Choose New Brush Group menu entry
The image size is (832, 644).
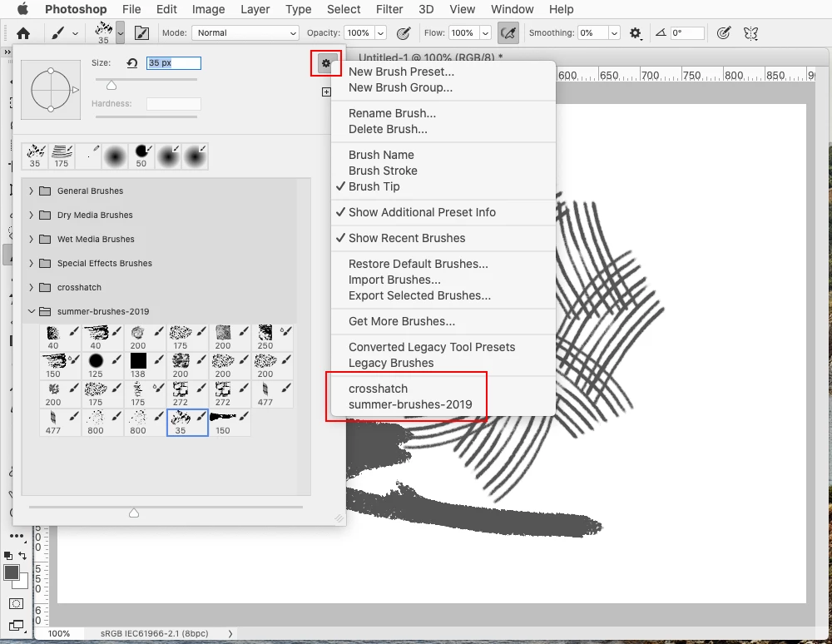(x=401, y=87)
